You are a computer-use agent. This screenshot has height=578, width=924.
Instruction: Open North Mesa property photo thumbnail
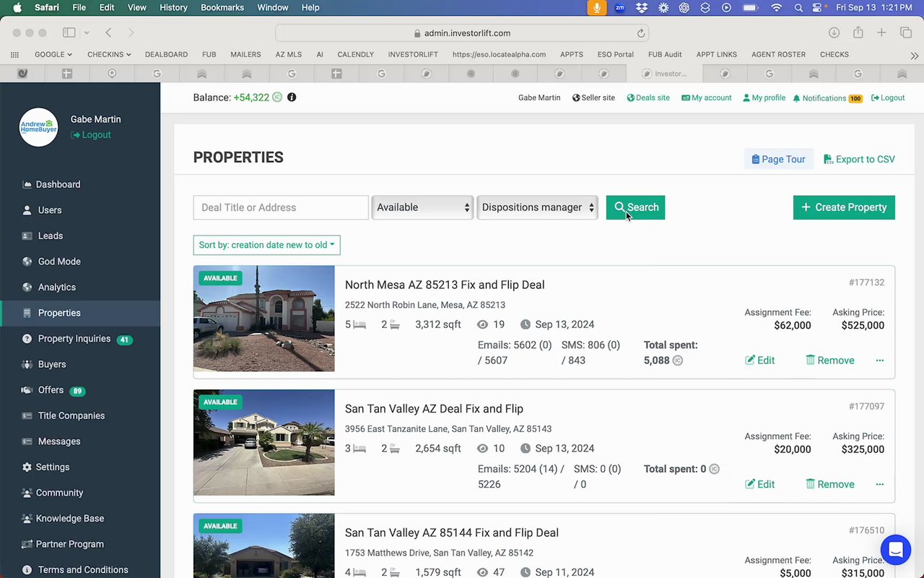point(263,319)
